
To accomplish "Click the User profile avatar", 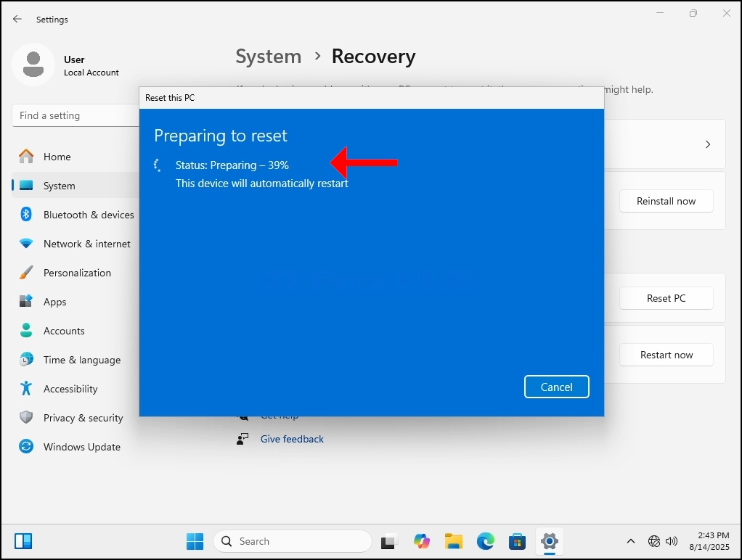I will (33, 65).
